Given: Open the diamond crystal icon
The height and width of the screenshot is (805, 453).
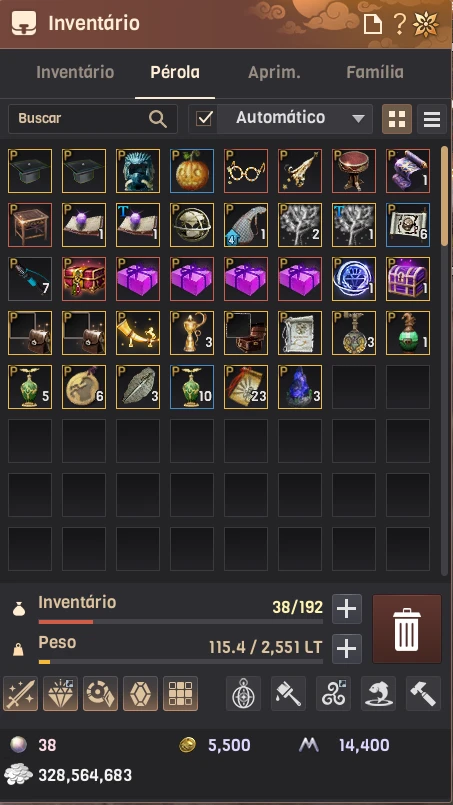Looking at the screenshot, I should click(61, 694).
